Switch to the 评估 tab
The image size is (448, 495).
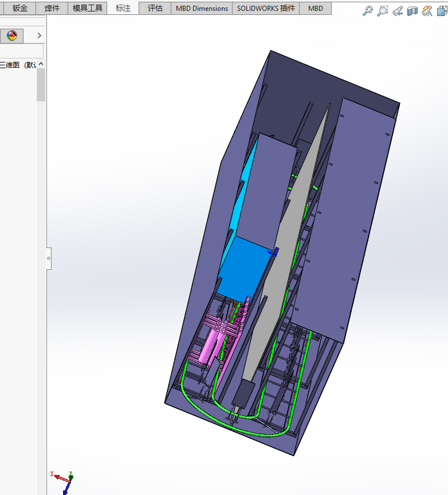pos(155,8)
